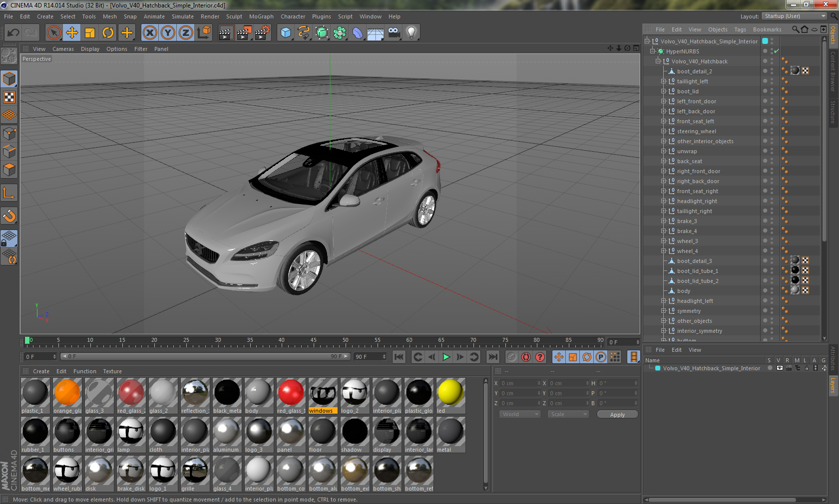Play the animation forward
Viewport: 839px width, 504px height.
446,357
